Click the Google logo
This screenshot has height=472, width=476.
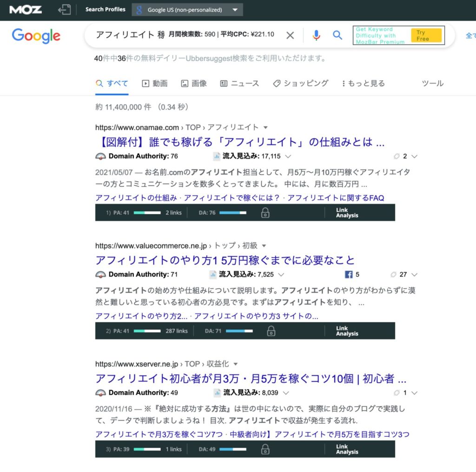36,36
